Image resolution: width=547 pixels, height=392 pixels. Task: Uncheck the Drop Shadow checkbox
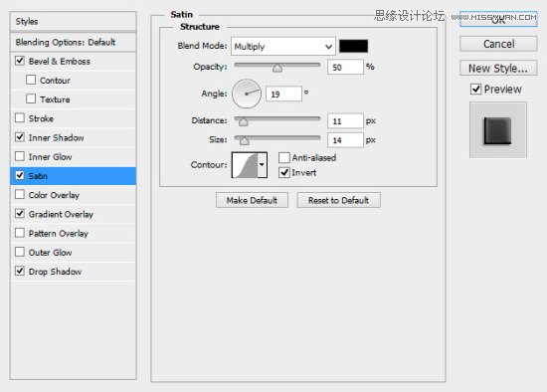tap(20, 271)
